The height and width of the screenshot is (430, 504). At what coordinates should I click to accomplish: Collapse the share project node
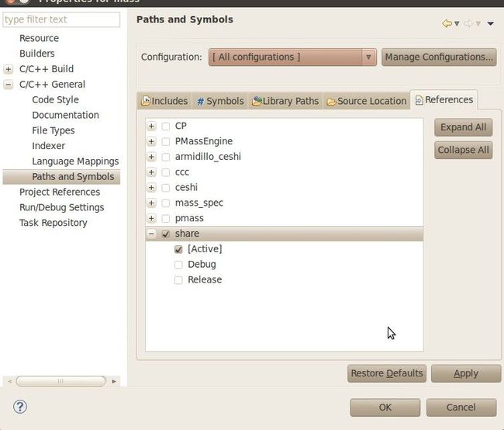[151, 234]
